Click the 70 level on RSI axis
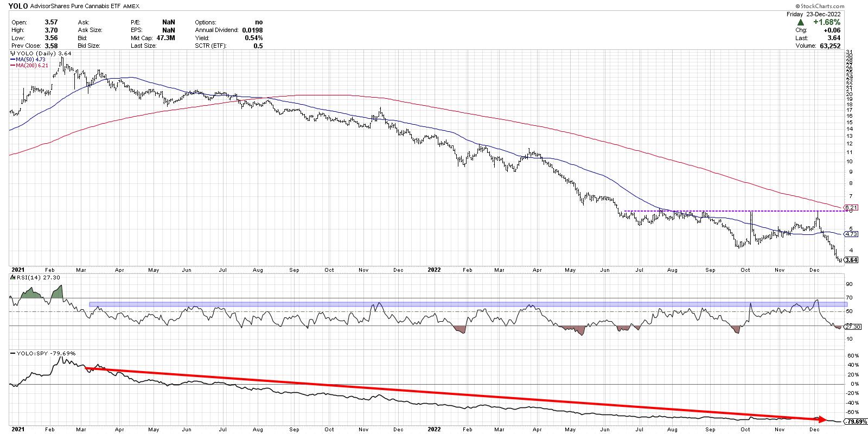 pyautogui.click(x=848, y=298)
